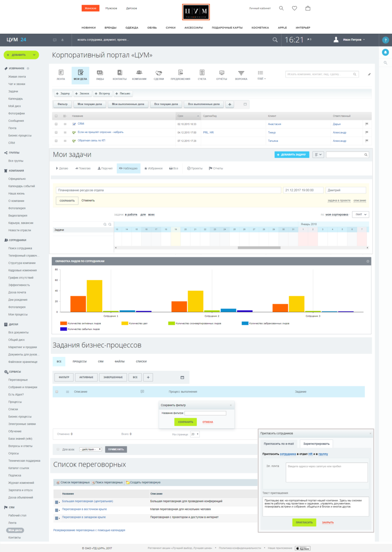This screenshot has height=552, width=392.
Task: Click the Gantt chart horizontal scrollbar
Action: point(259,248)
